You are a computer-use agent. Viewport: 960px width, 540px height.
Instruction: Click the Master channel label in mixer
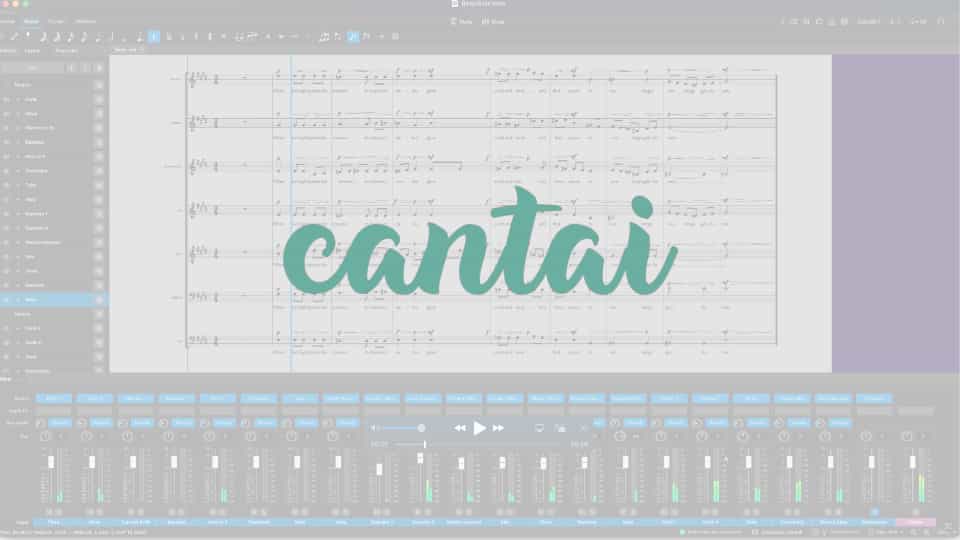pyautogui.click(x=915, y=522)
